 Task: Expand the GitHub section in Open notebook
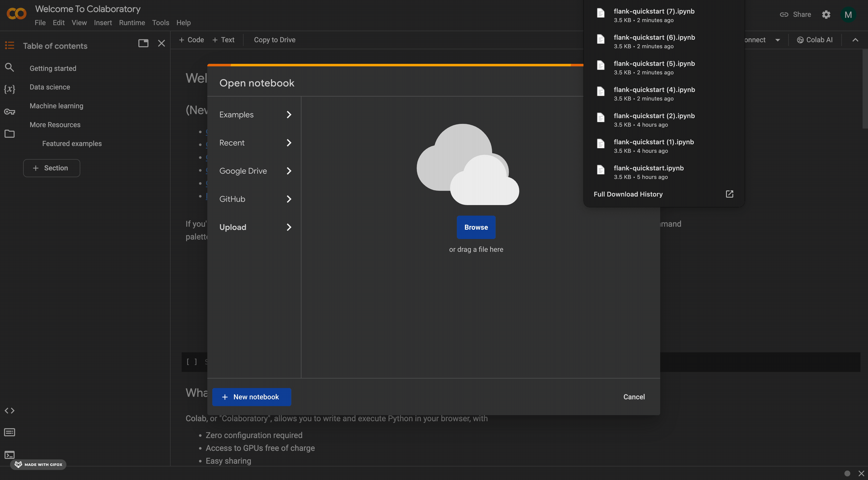coord(288,199)
